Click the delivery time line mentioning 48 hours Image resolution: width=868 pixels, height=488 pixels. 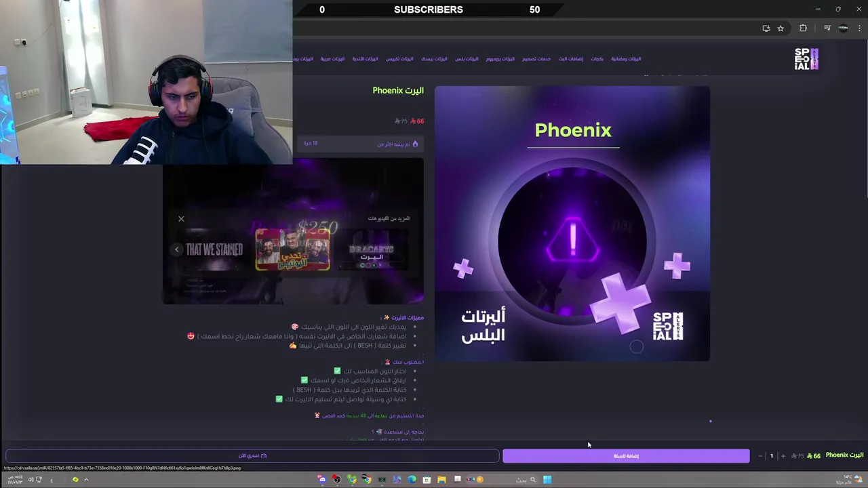coord(370,415)
